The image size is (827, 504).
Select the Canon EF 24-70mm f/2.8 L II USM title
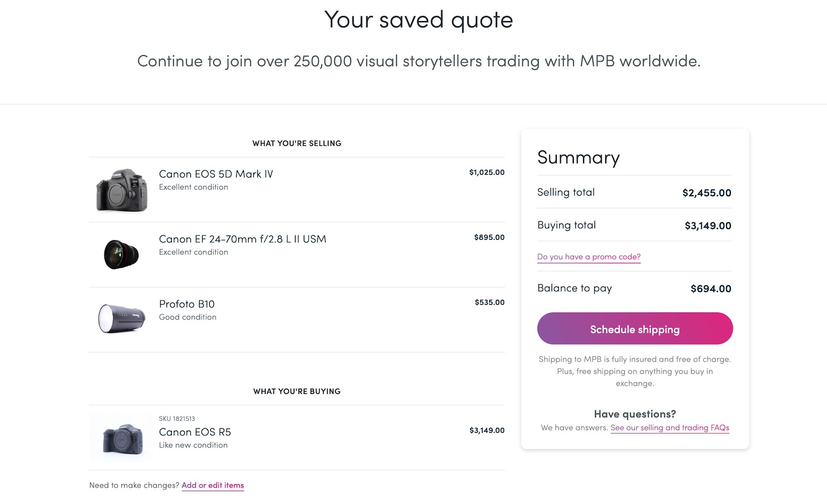(242, 239)
